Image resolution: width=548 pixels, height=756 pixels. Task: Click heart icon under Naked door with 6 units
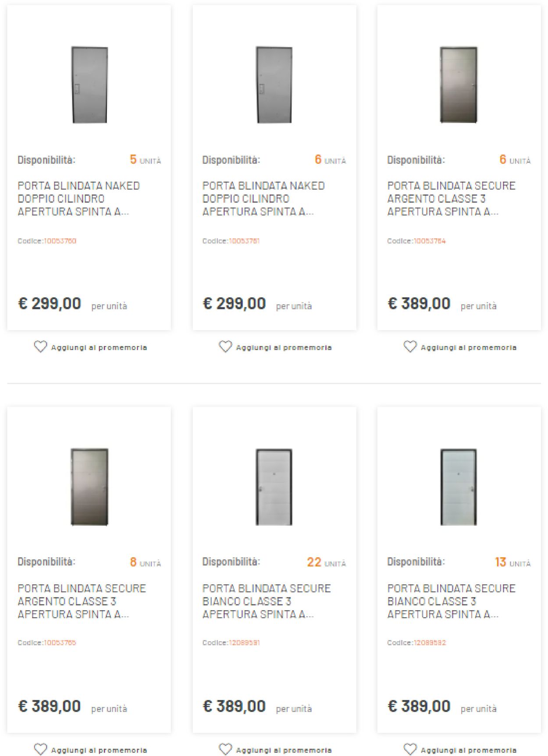click(x=225, y=347)
